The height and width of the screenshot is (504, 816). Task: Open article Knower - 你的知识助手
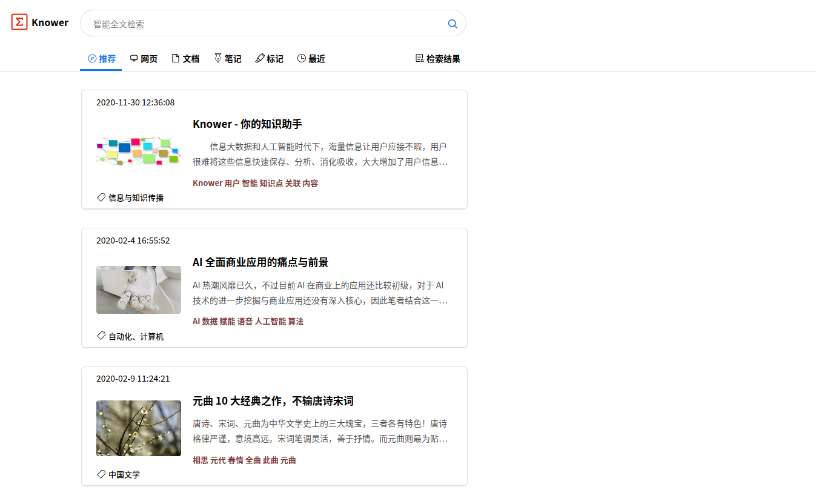(247, 124)
